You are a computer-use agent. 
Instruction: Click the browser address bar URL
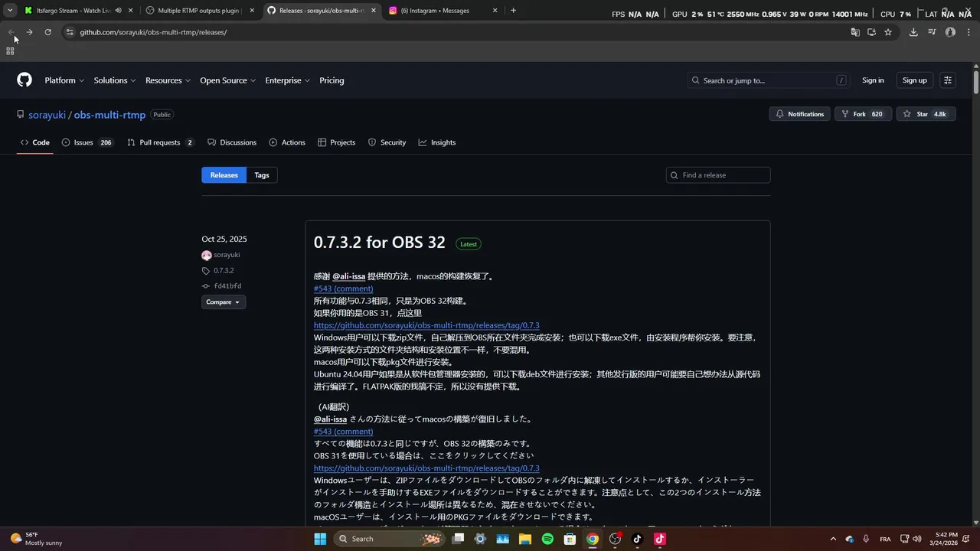point(153,32)
